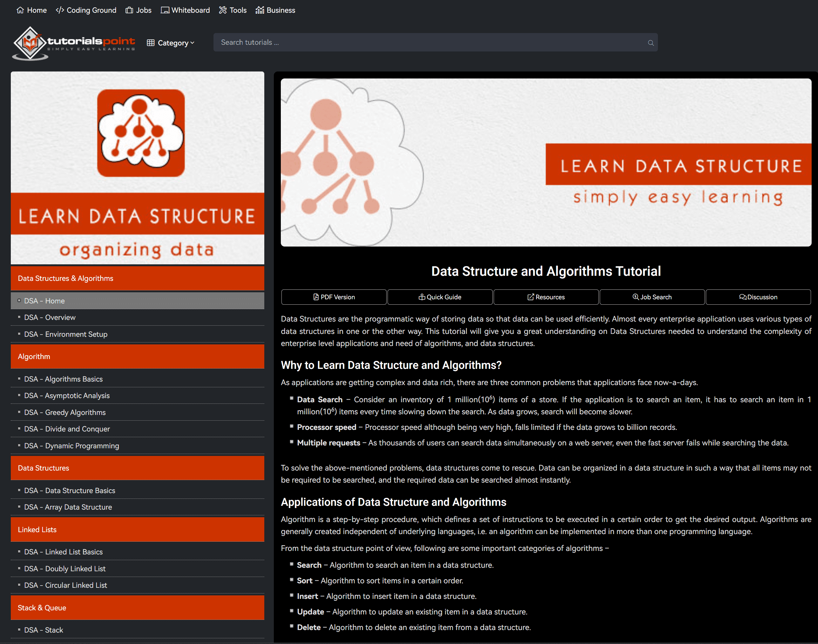Open the Resources tab button
Screen dimensions: 818x644
tap(545, 297)
